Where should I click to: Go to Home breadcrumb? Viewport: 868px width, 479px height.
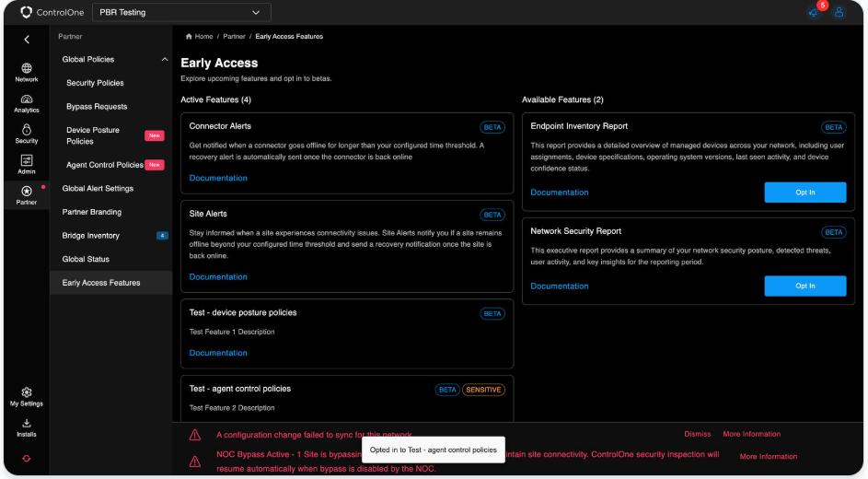coord(203,37)
